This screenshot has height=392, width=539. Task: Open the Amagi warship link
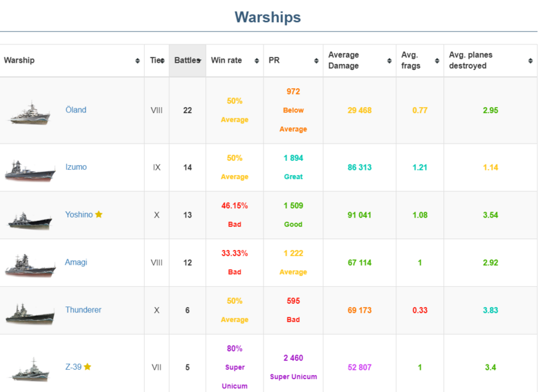pos(76,262)
